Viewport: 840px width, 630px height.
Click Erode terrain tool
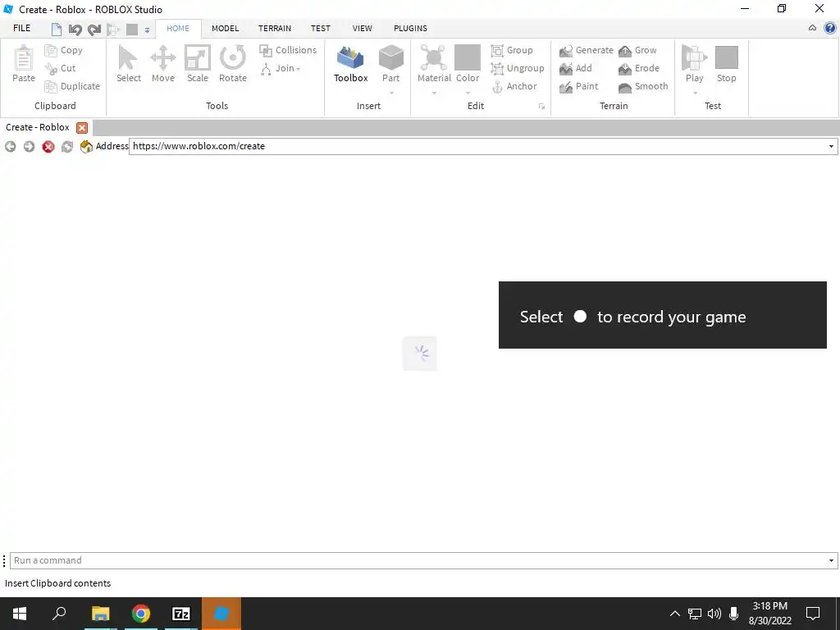639,68
